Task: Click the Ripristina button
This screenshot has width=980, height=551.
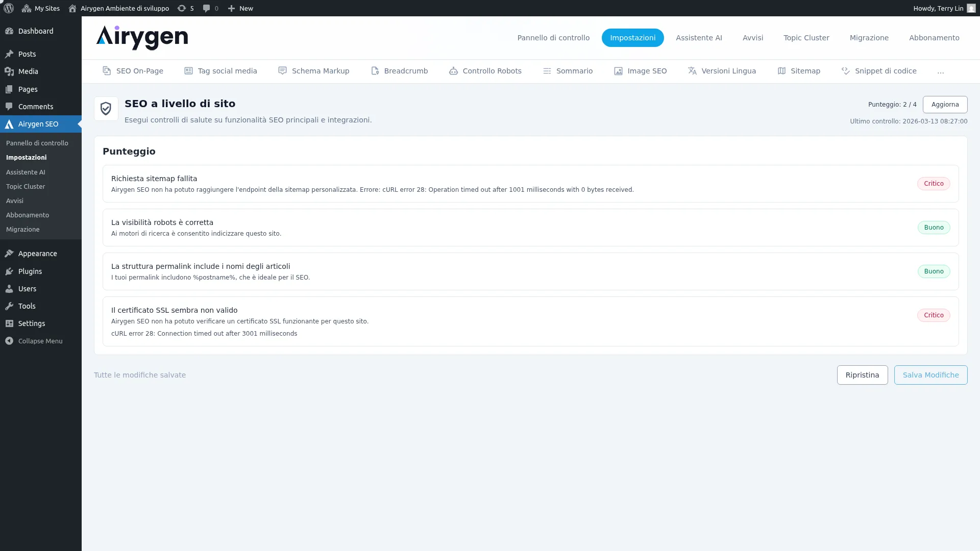Action: pos(863,375)
